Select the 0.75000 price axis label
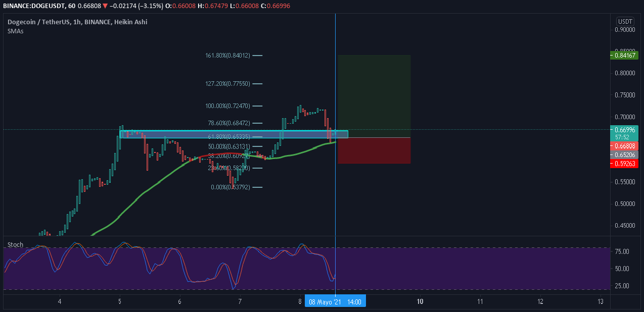The height and width of the screenshot is (312, 644). click(x=625, y=95)
